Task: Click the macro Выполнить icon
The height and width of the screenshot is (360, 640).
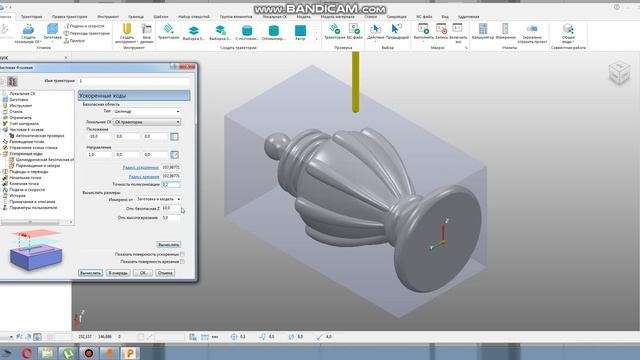Action: tap(423, 29)
